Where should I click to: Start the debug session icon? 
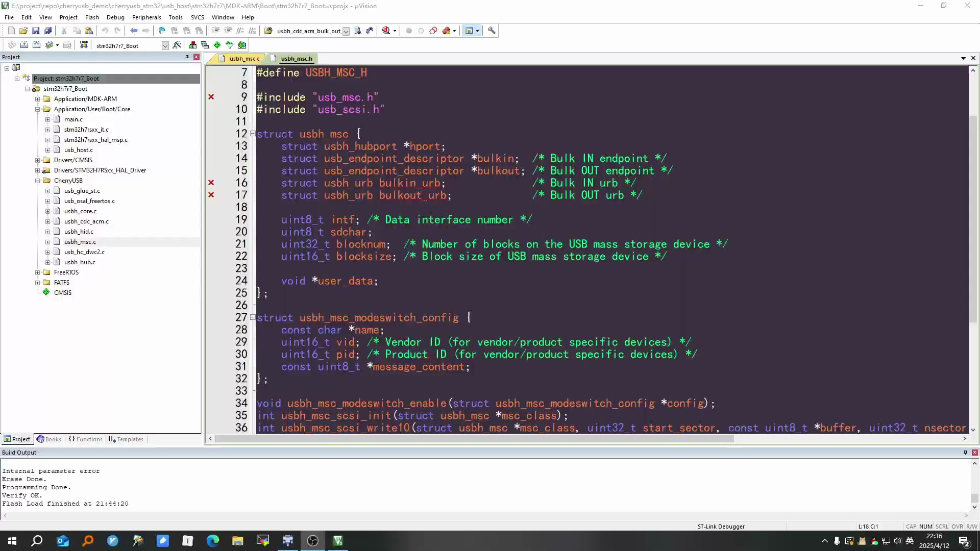(386, 31)
